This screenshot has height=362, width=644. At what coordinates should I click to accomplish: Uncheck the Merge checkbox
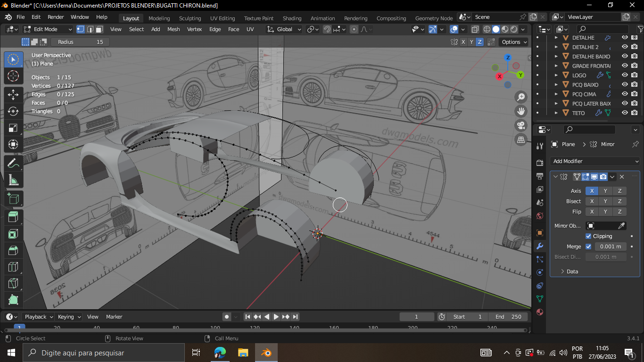coord(588,247)
